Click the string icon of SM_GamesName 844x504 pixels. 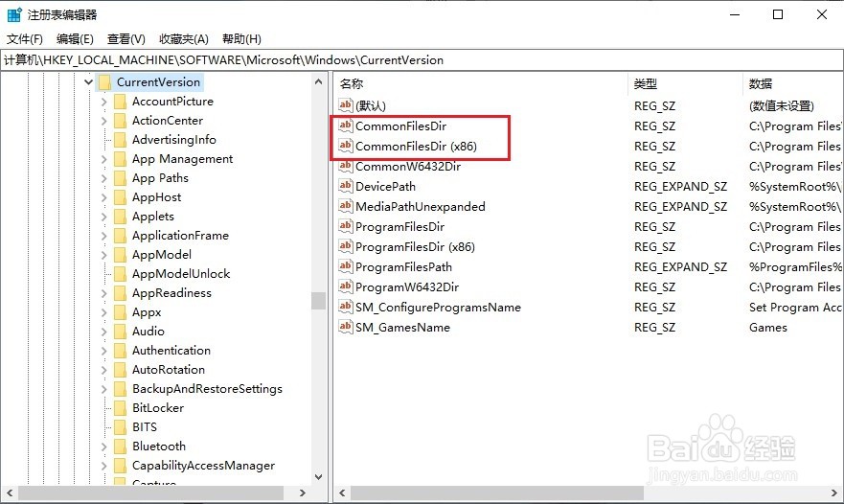coord(345,327)
